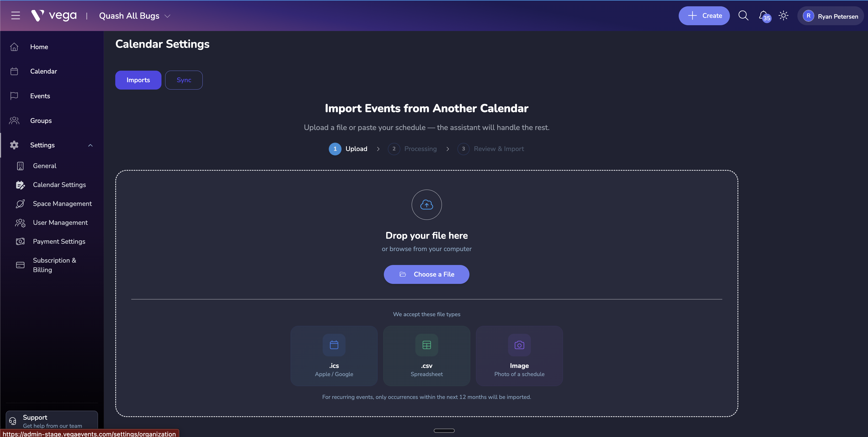Screen dimensions: 868x437
Task: Click the Create button
Action: [704, 15]
